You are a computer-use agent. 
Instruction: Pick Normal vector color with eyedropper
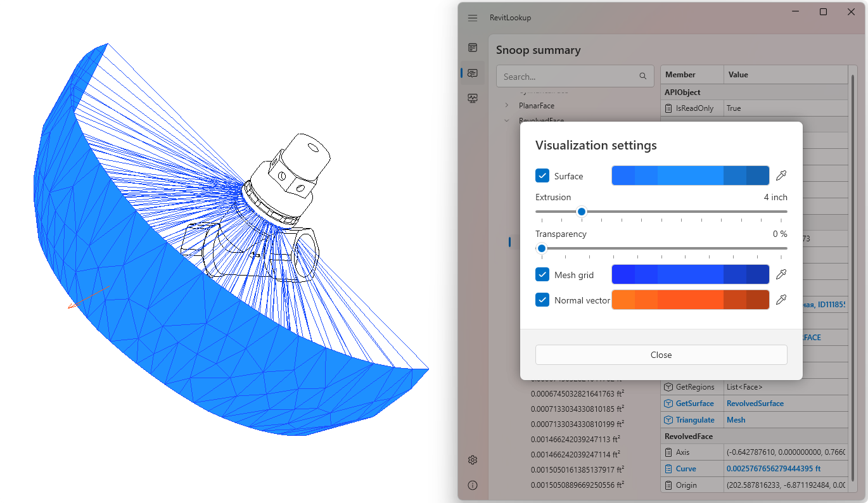pos(781,300)
